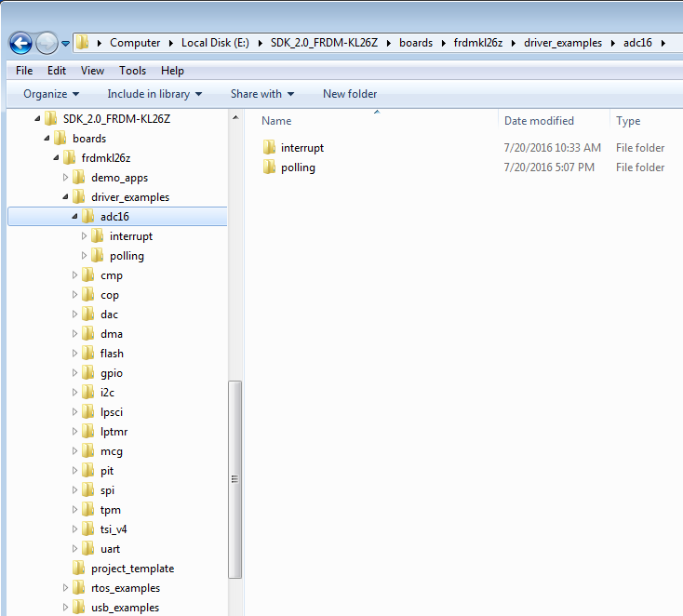The image size is (683, 616).
Task: Click the adc16 folder icon in tree
Action: coord(88,216)
